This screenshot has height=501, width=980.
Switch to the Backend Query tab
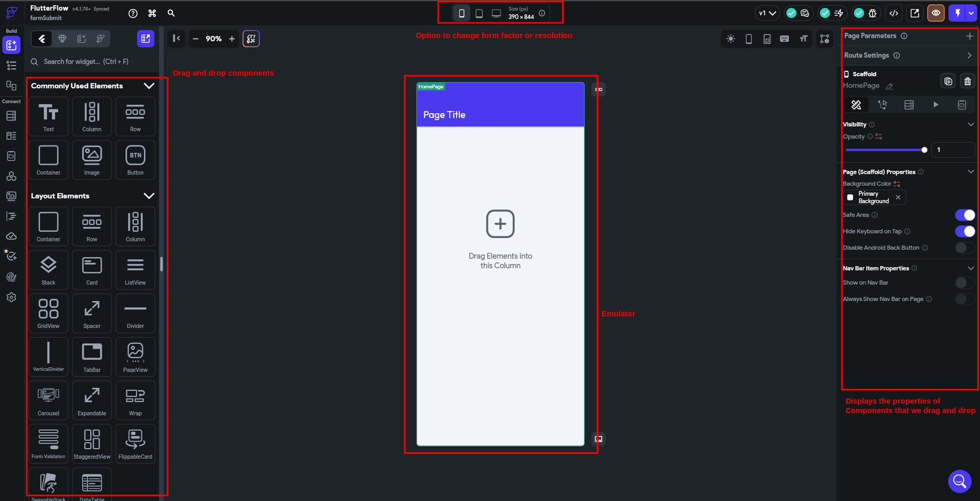click(909, 105)
